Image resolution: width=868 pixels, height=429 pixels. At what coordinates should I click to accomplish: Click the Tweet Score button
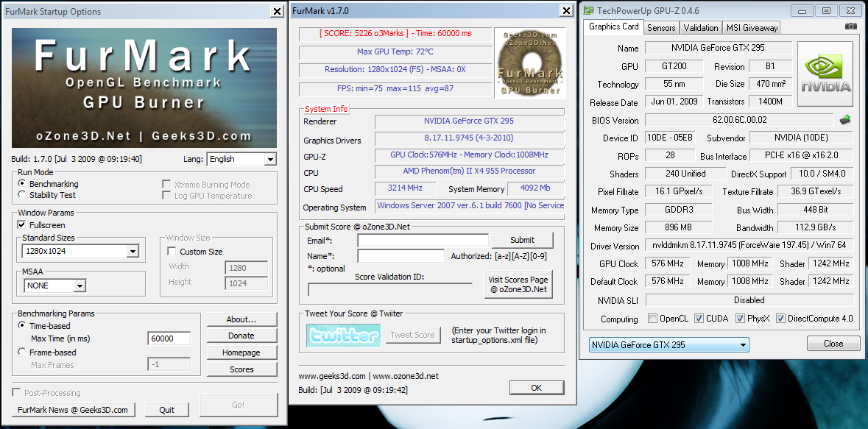[x=413, y=335]
